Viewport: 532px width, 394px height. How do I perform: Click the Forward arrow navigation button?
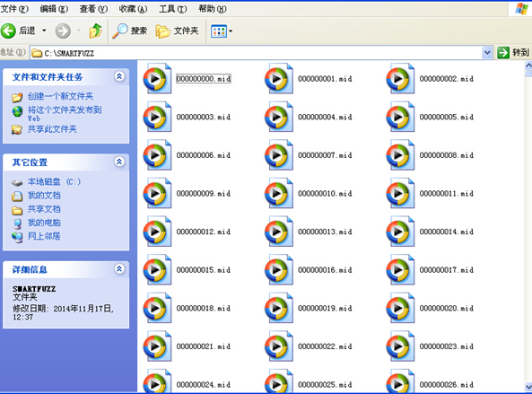point(63,31)
